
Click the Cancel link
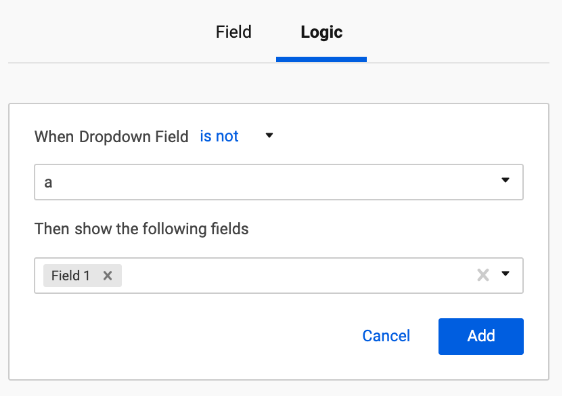point(386,336)
